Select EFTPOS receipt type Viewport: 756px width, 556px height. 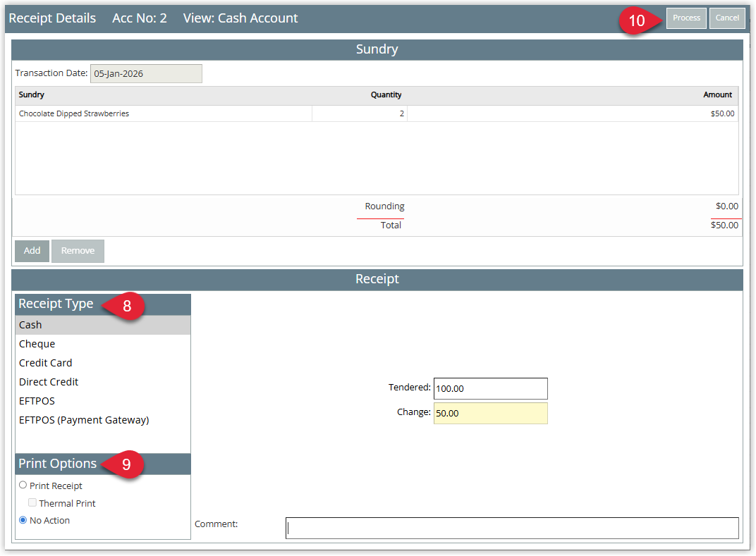[x=103, y=402]
